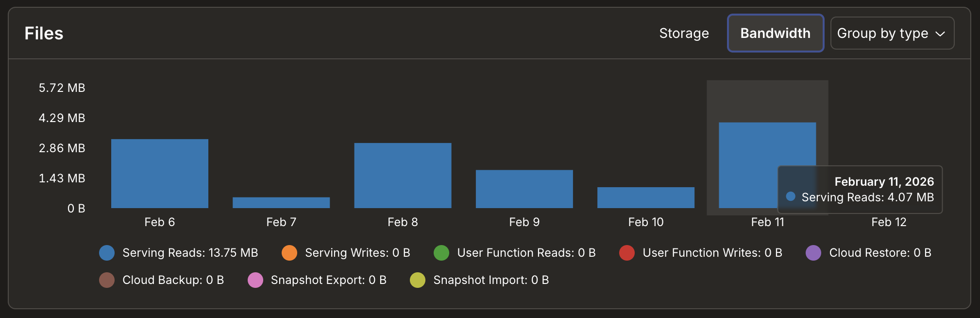Switch to the Storage tab
Screen dimensions: 980x318
click(x=684, y=33)
